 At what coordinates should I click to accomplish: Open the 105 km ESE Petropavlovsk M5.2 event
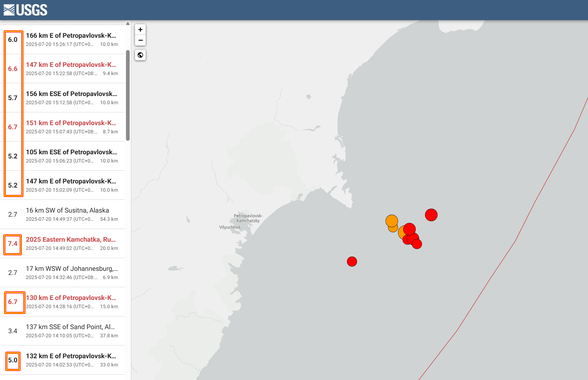[x=71, y=152]
